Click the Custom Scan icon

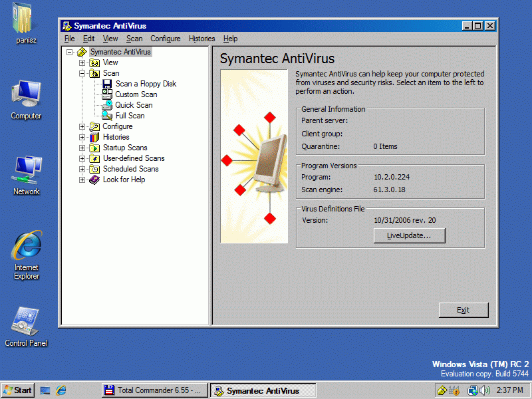click(107, 94)
